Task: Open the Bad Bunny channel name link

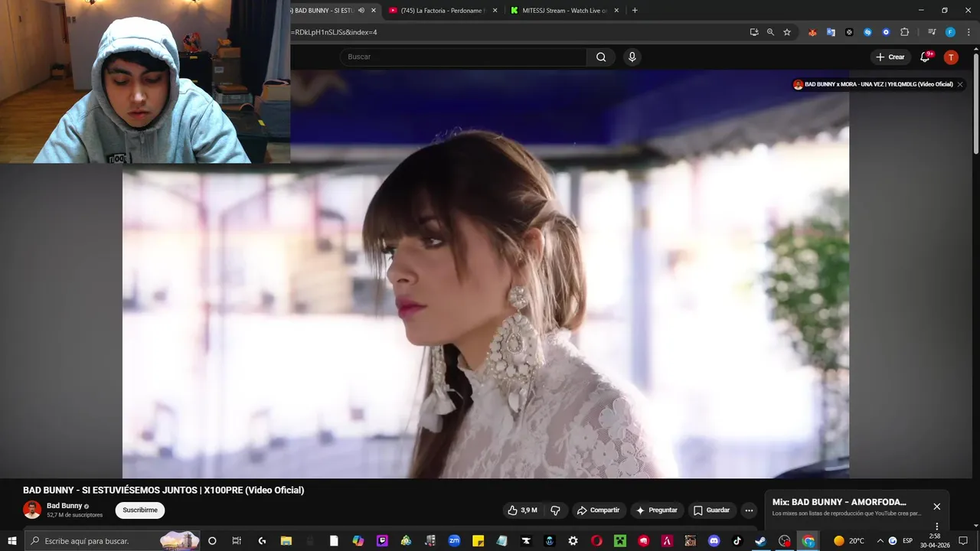Action: 64,506
